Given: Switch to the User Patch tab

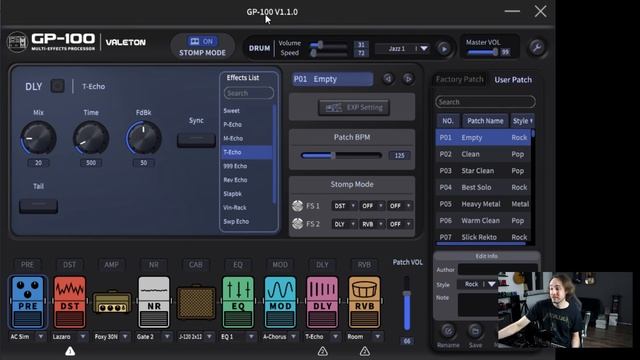Looking at the screenshot, I should pos(513,80).
